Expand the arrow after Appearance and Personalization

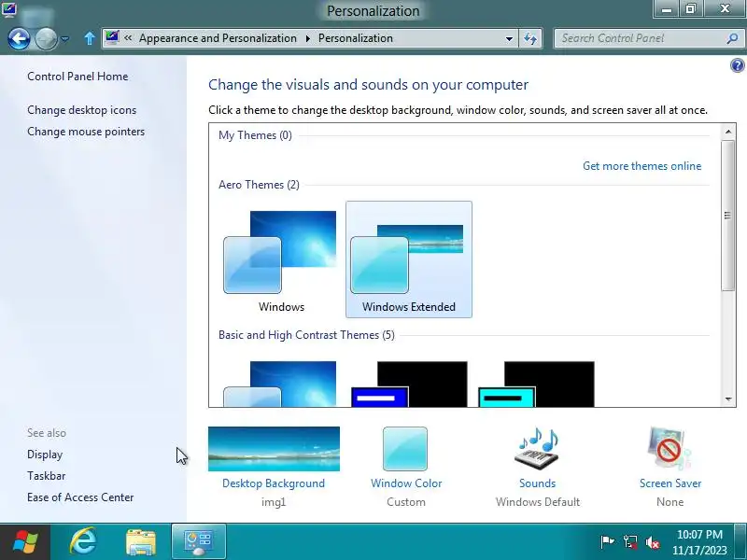coord(308,38)
